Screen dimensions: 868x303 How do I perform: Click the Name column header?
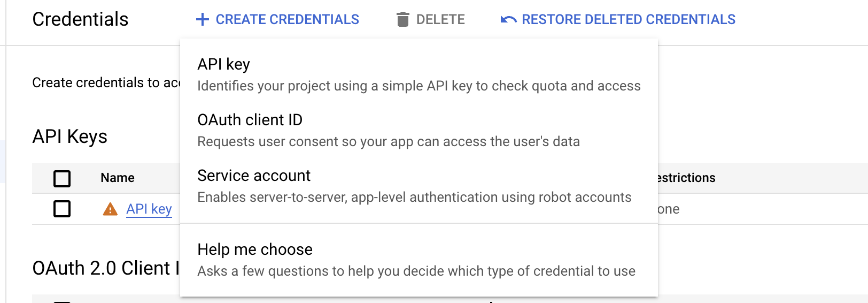(118, 178)
